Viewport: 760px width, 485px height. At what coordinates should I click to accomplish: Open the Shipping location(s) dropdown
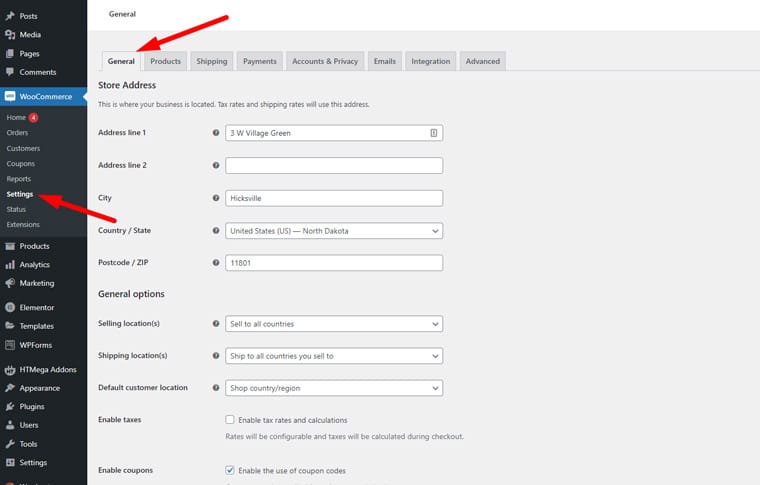coord(334,356)
